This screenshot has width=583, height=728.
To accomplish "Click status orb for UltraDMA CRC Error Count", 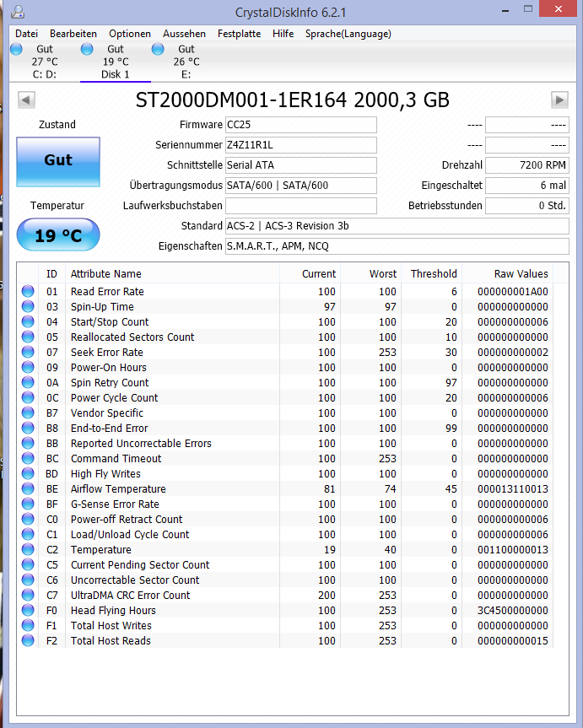I will pos(28,595).
